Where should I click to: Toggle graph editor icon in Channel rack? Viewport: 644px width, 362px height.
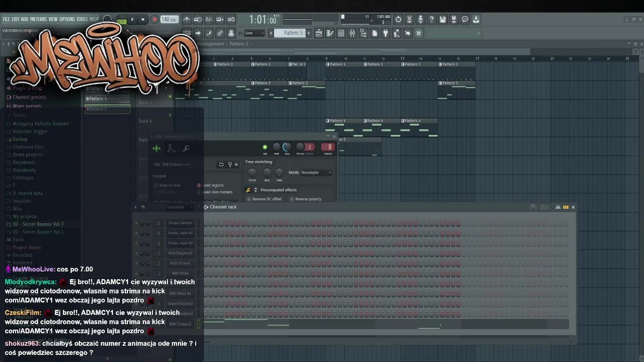pyautogui.click(x=558, y=207)
